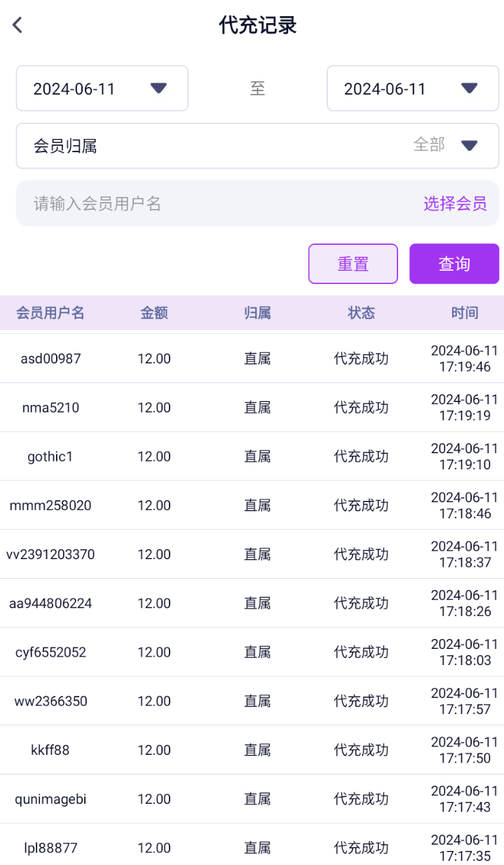Click the 金额 column header
The height and width of the screenshot is (865, 504).
tap(154, 313)
